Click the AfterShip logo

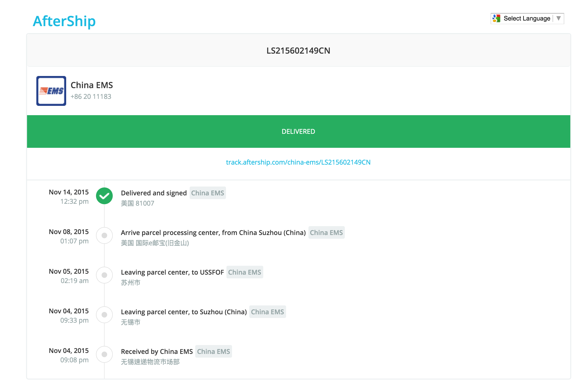pos(64,21)
